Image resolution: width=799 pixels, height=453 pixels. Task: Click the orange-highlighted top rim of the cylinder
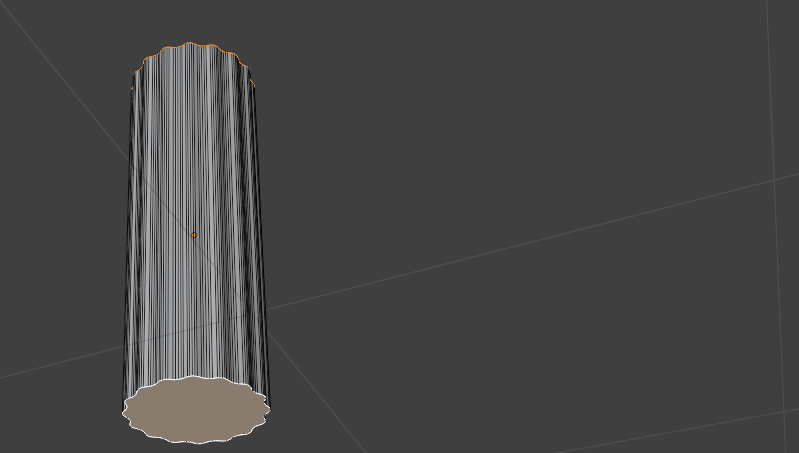[x=190, y=46]
